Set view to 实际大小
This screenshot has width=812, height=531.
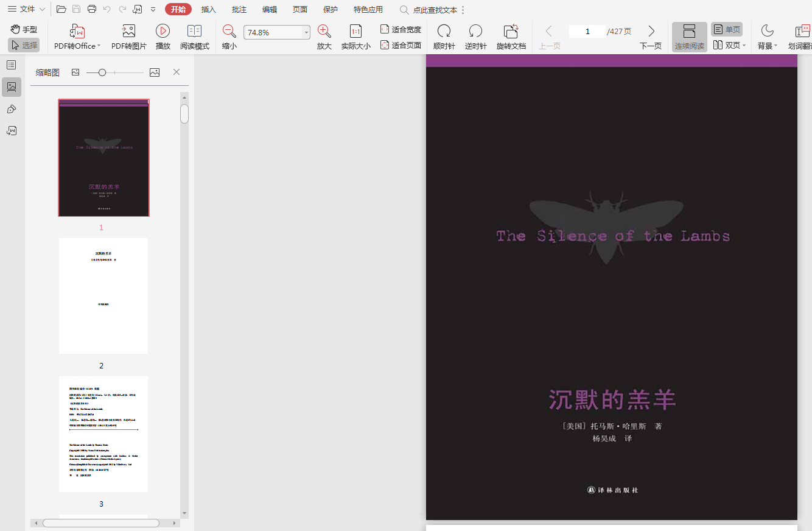355,37
